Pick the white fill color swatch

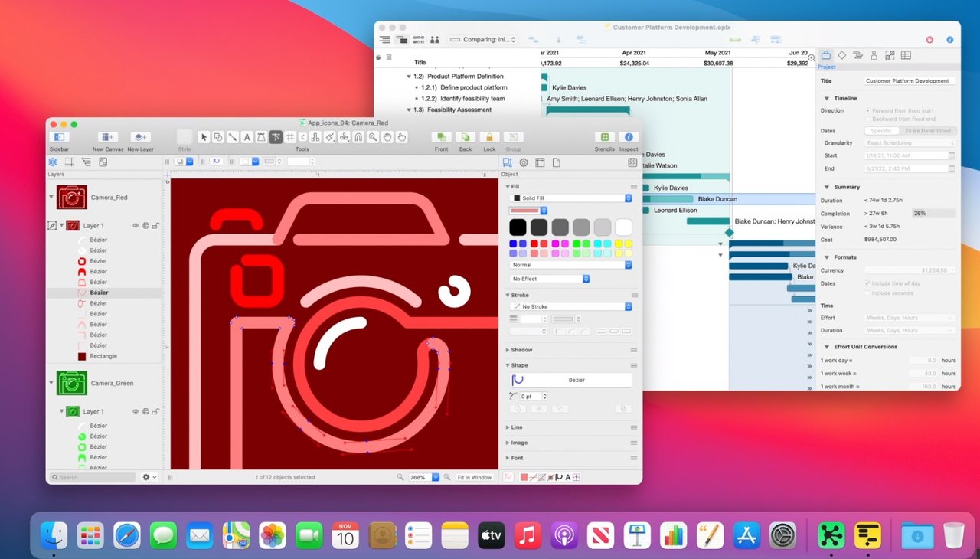623,227
